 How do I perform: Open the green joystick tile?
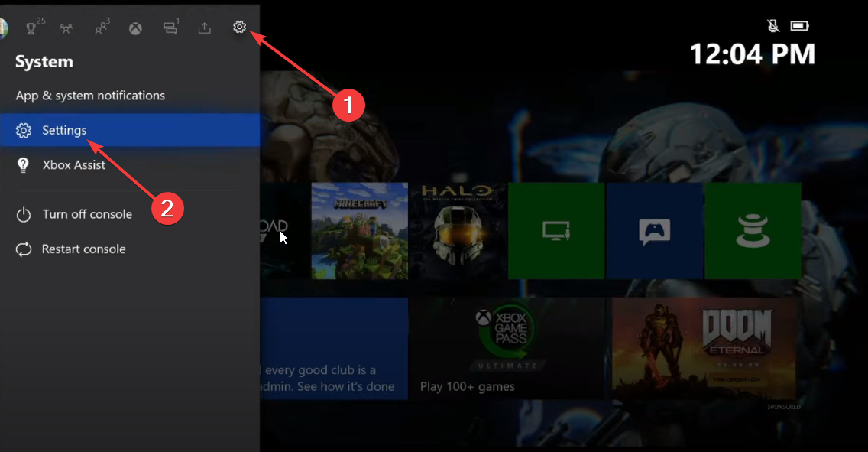point(753,231)
